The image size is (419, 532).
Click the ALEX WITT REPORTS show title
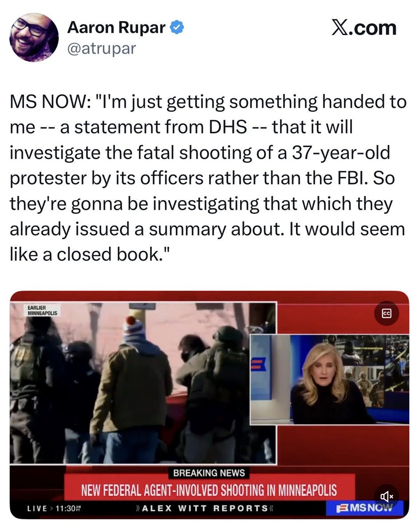(205, 508)
